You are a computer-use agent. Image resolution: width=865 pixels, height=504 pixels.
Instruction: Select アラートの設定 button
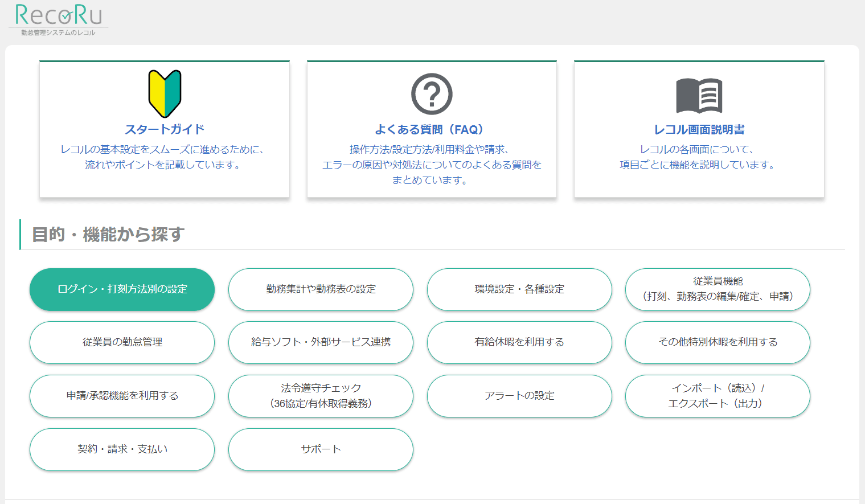coord(519,396)
